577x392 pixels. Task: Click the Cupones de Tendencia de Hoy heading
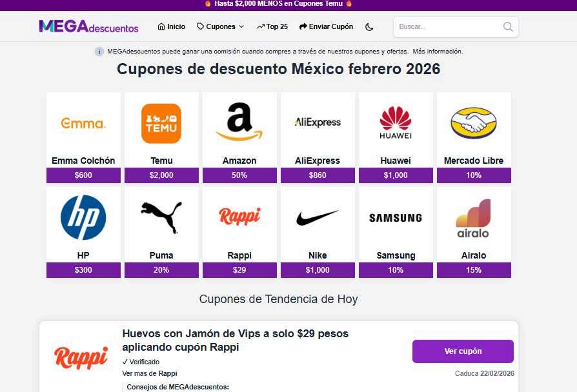[x=278, y=299]
